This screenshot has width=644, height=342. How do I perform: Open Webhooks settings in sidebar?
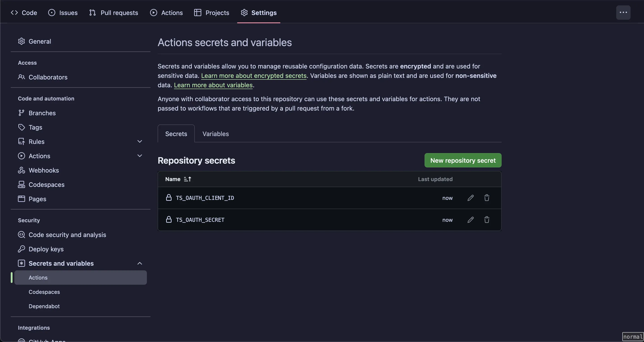click(x=43, y=170)
